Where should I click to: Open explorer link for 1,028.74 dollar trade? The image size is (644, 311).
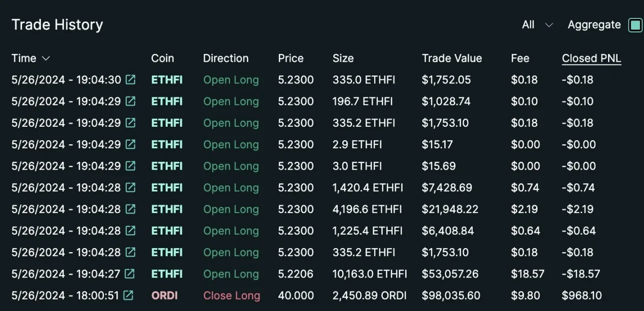[130, 101]
